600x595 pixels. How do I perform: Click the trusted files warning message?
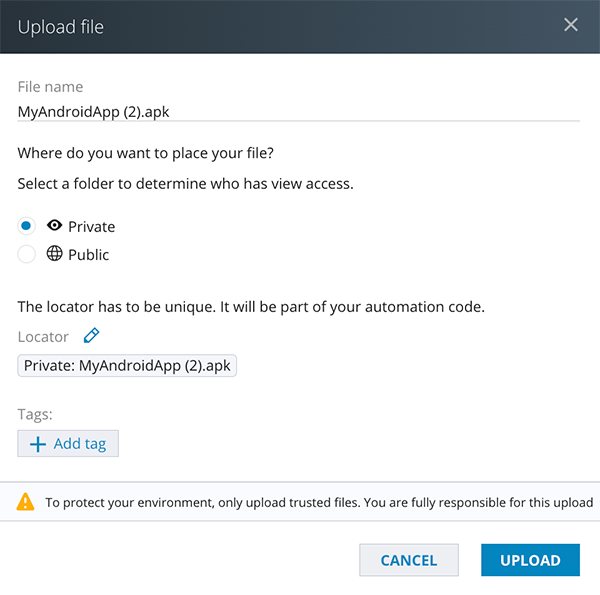tap(319, 503)
